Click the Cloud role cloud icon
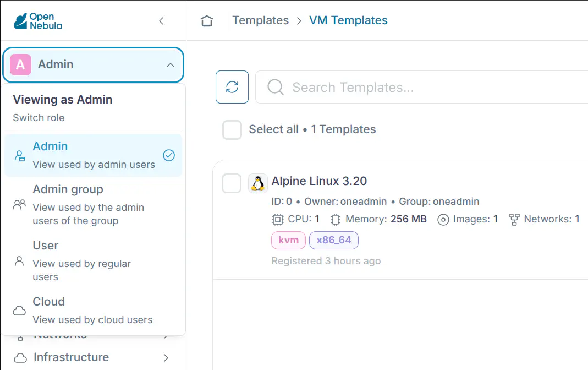This screenshot has height=370, width=588. click(19, 311)
